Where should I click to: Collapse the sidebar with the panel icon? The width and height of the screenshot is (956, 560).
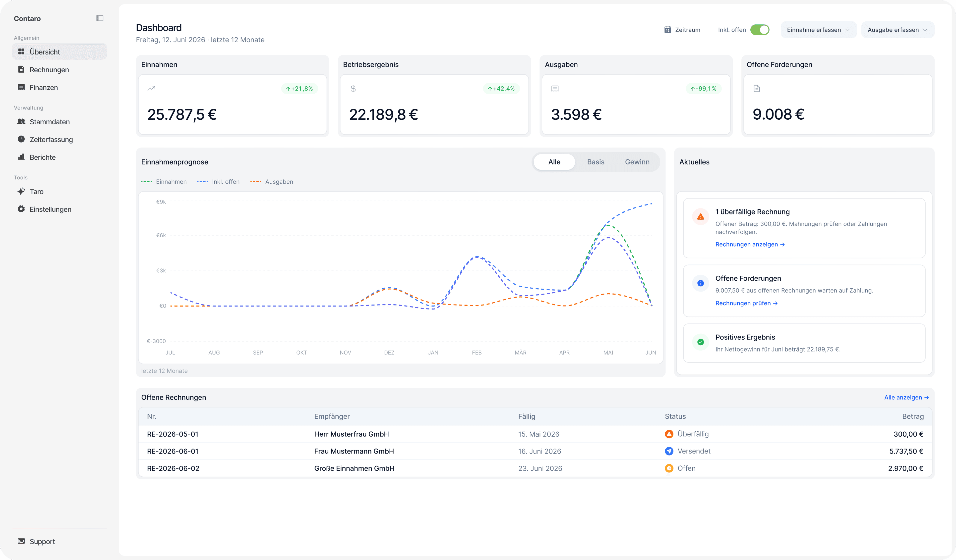(x=100, y=18)
